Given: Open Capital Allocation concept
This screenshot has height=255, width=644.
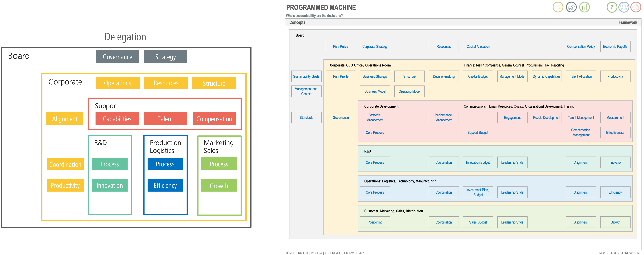Looking at the screenshot, I should click(x=478, y=46).
